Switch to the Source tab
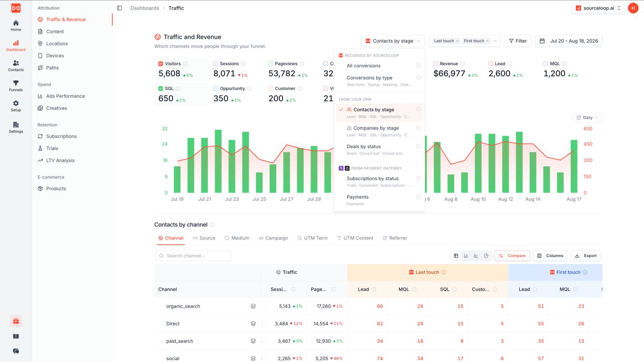The image size is (644, 362). pyautogui.click(x=204, y=238)
